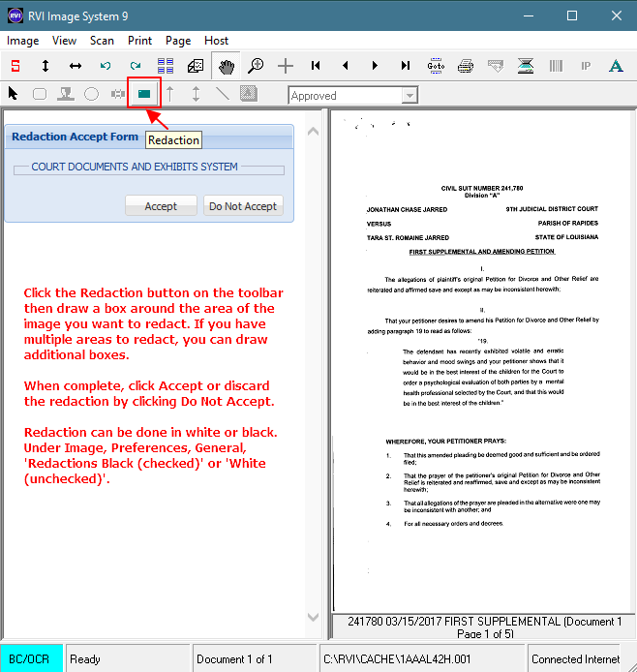Maximize the RVI Image System window
637x672 pixels.
pos(572,15)
